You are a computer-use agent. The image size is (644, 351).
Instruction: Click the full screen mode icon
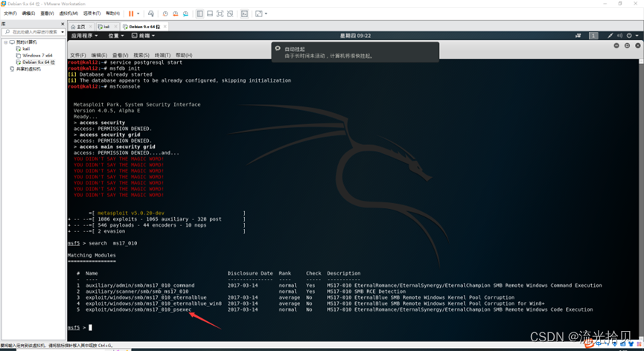(220, 13)
